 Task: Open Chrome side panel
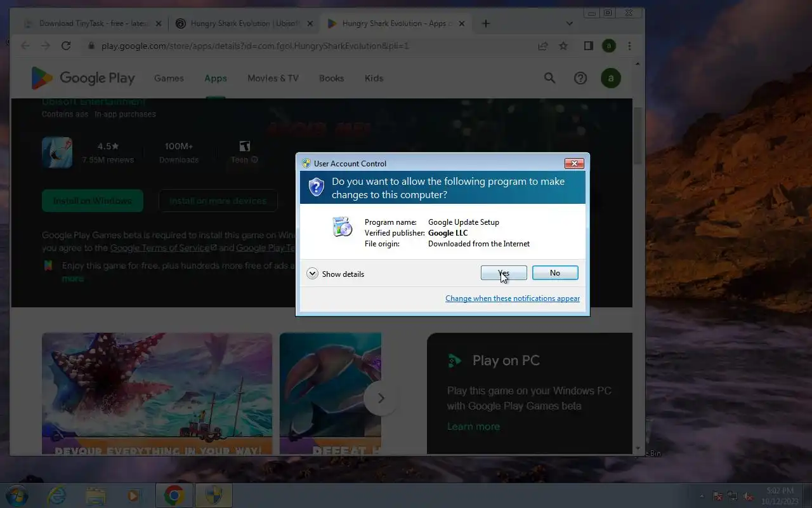(589, 46)
